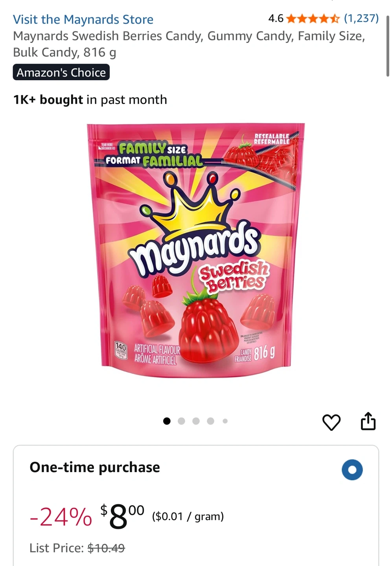Tap the List Price $10.49 text
The image size is (392, 566).
click(x=77, y=548)
